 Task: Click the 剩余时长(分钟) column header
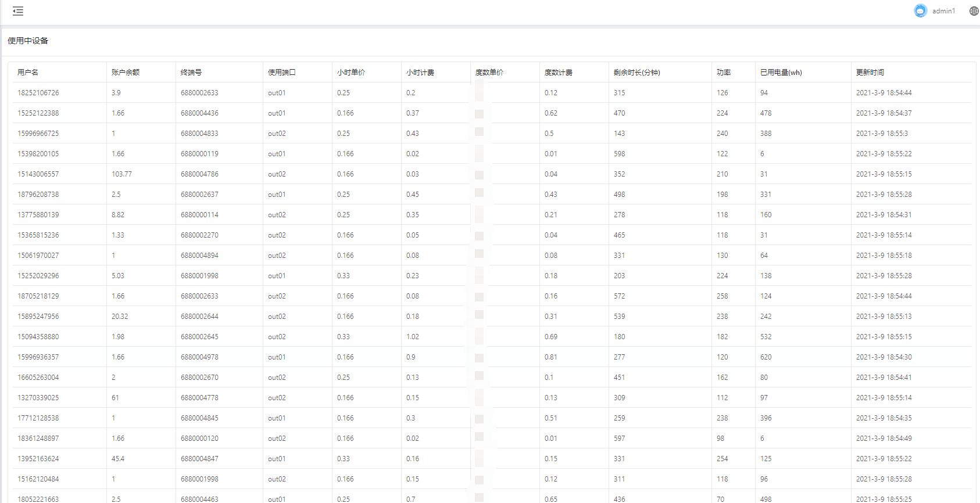pos(636,73)
